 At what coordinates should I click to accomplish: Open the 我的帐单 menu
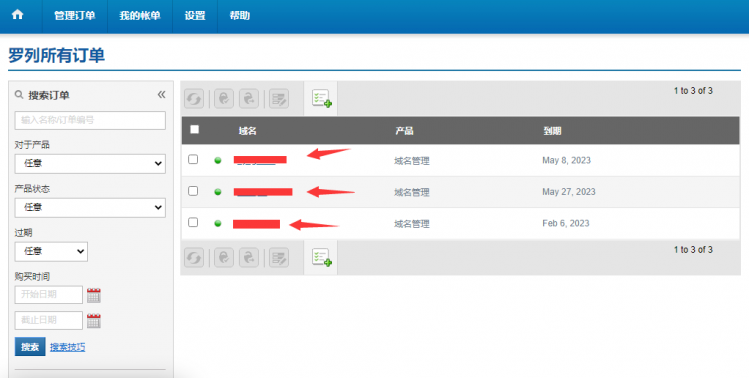[139, 16]
